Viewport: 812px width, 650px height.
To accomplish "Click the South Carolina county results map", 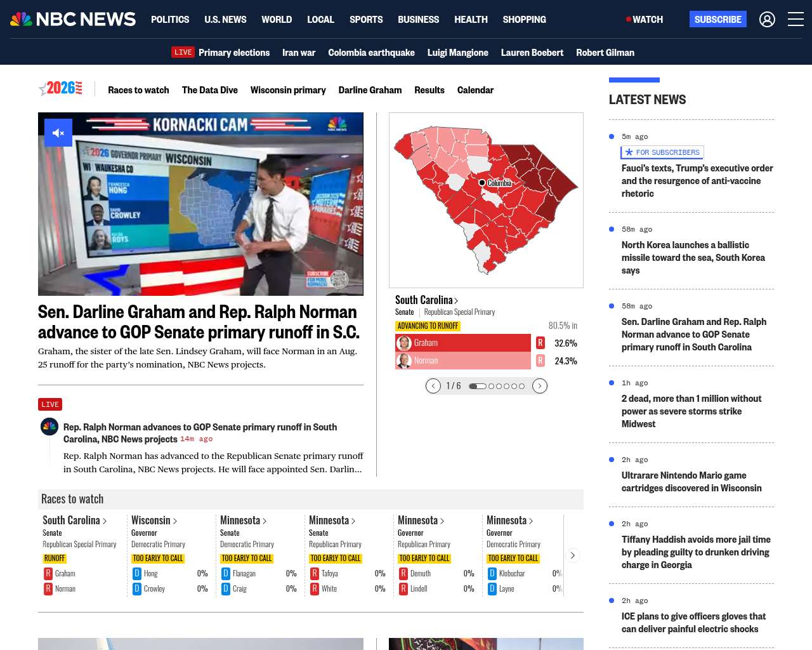I will coord(486,200).
